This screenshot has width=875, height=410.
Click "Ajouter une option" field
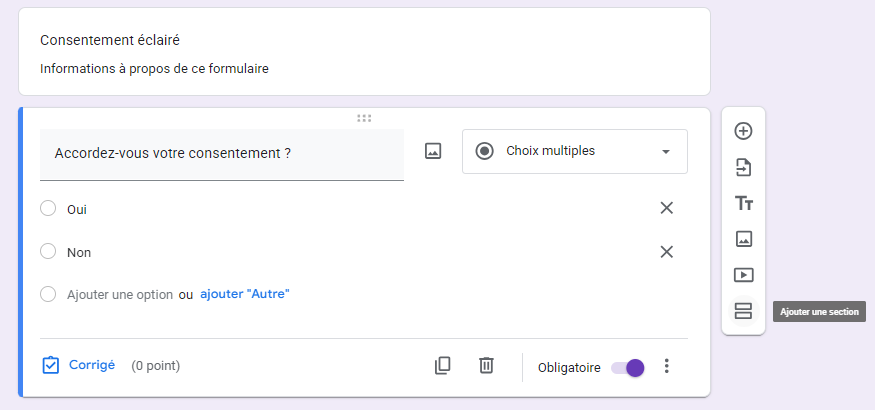[119, 295]
